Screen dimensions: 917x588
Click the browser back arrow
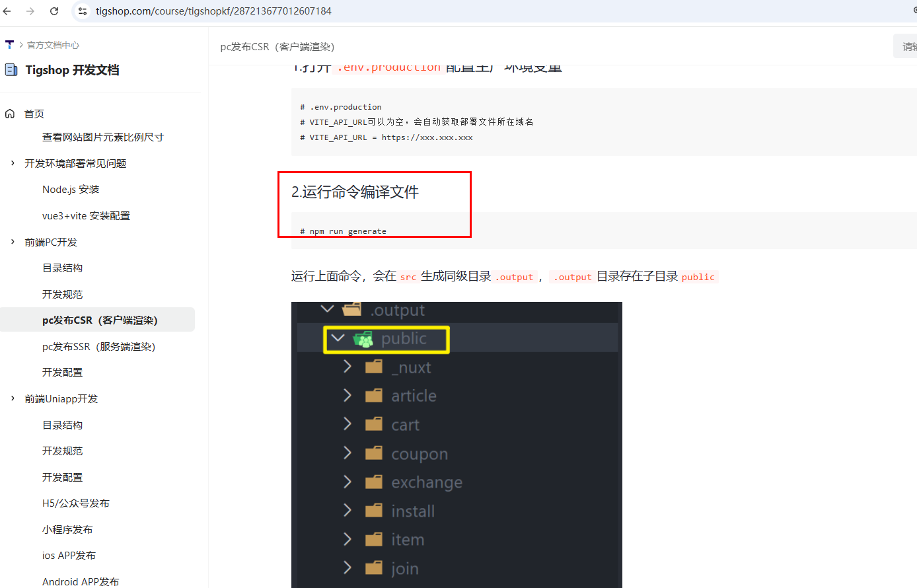[x=7, y=11]
